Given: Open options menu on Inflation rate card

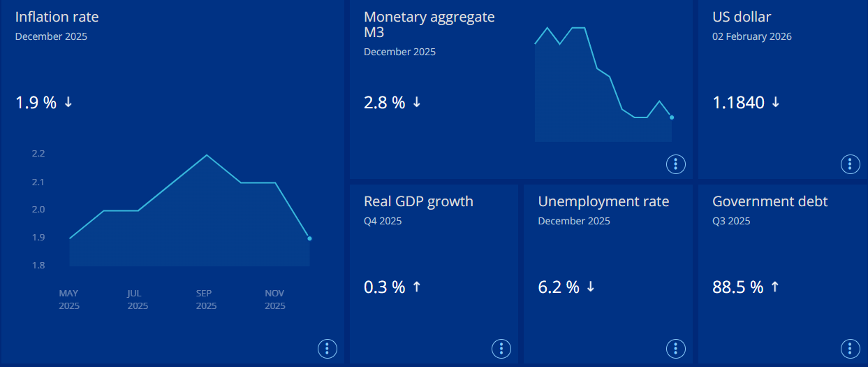Looking at the screenshot, I should point(328,349).
